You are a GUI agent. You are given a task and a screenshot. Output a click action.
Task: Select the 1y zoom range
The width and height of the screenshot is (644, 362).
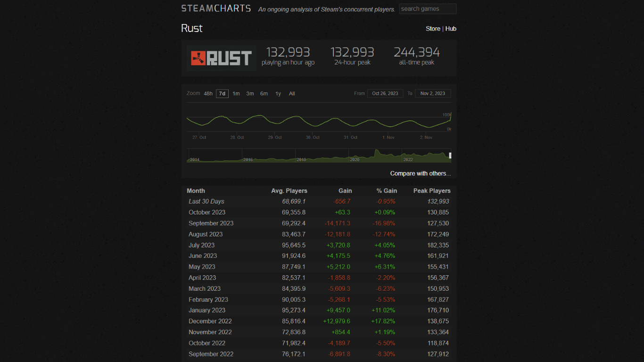point(278,94)
